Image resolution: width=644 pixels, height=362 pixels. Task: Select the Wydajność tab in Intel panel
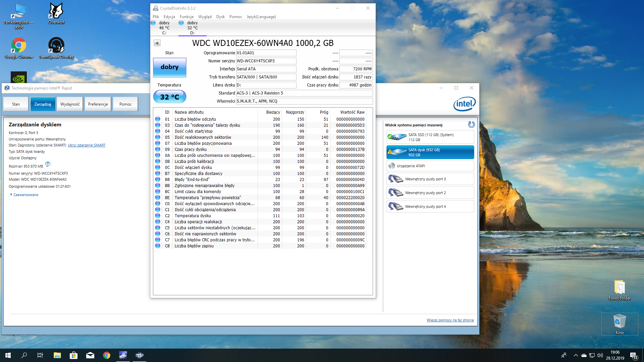[x=70, y=104]
